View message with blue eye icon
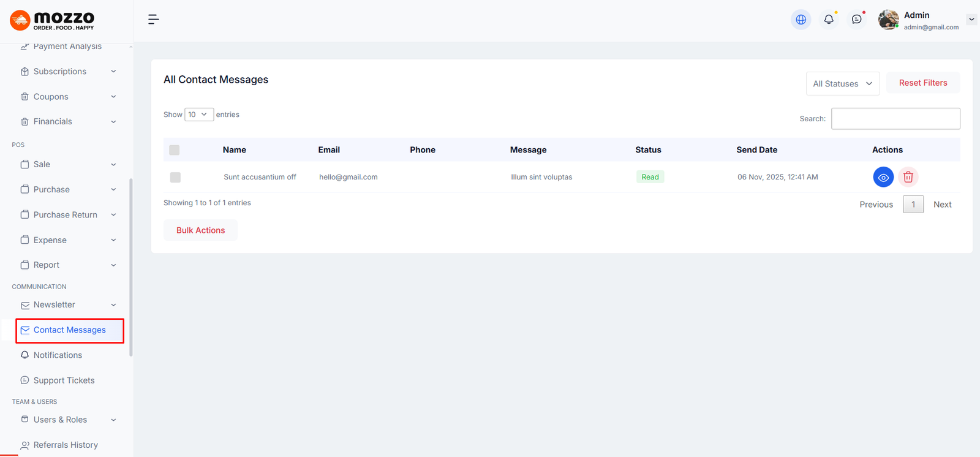 [x=883, y=177]
